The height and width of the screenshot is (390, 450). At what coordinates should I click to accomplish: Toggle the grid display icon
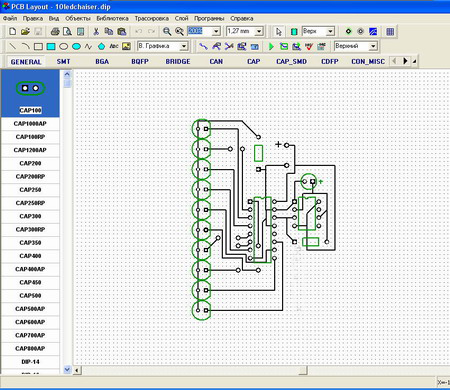point(390,32)
